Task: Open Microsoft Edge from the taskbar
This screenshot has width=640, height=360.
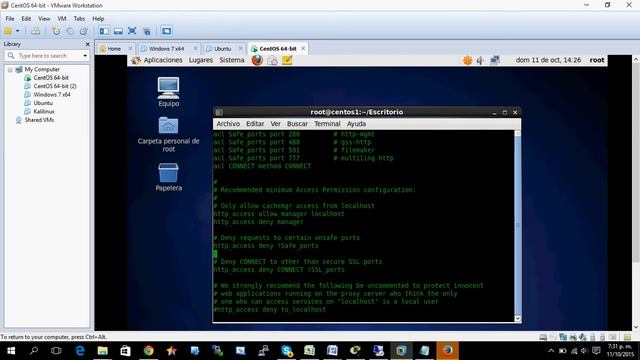Action: tap(80, 351)
